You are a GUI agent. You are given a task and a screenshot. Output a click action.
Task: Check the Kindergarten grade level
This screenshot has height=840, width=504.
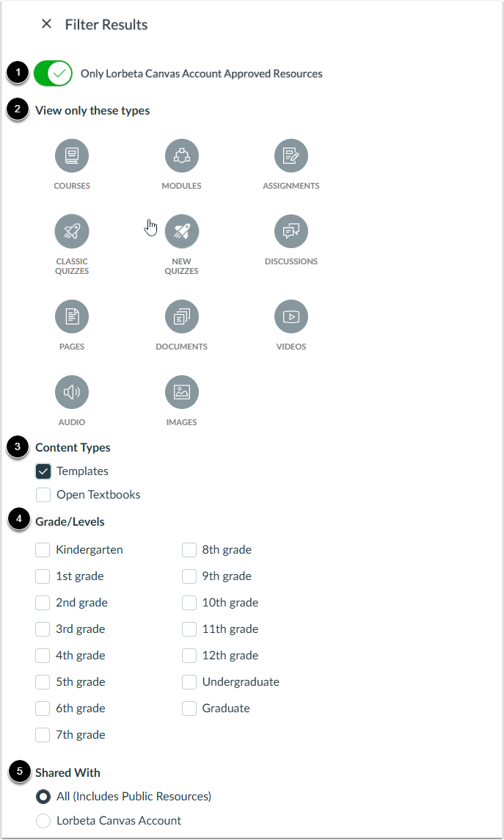43,549
